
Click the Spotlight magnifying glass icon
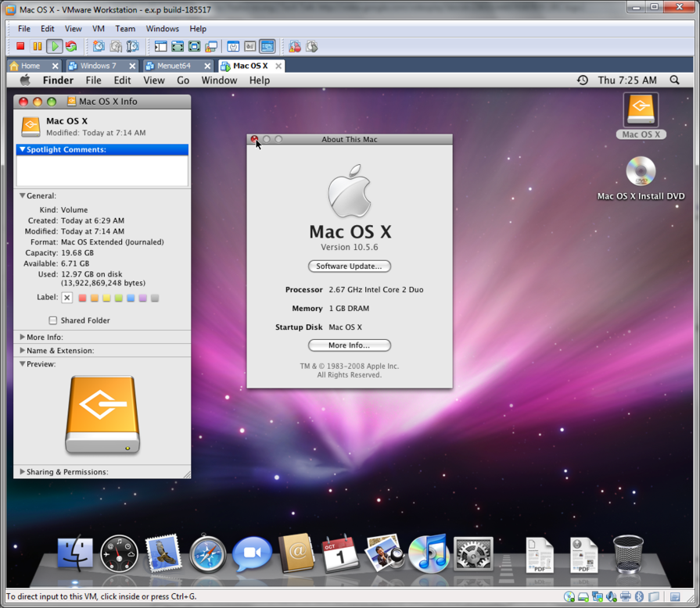674,80
